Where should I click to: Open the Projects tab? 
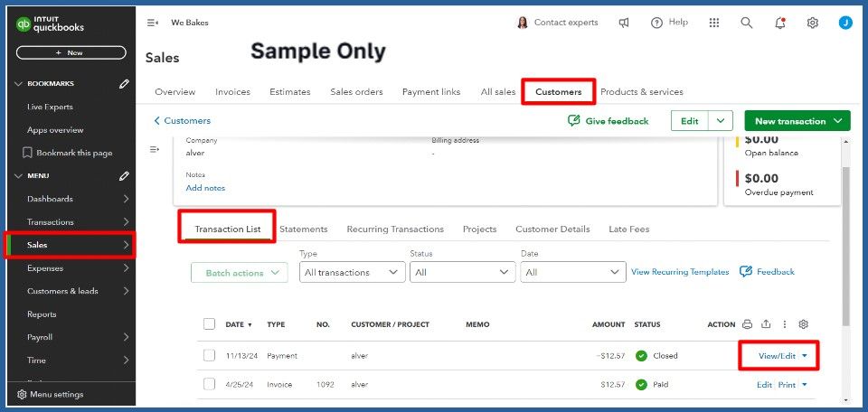coord(479,229)
